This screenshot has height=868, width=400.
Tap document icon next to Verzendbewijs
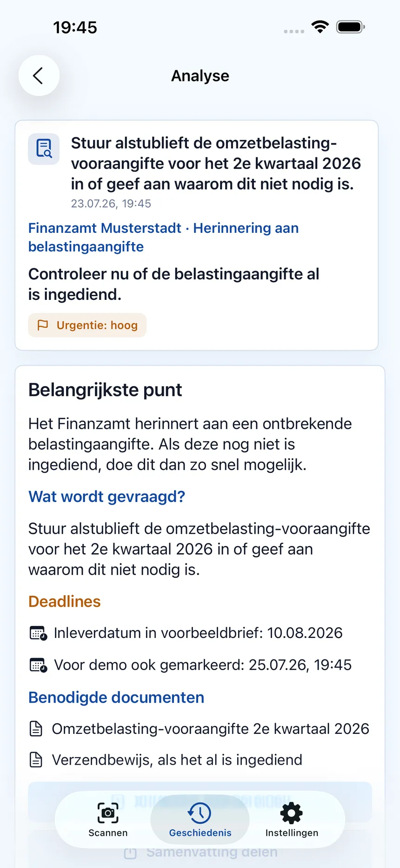click(x=36, y=760)
